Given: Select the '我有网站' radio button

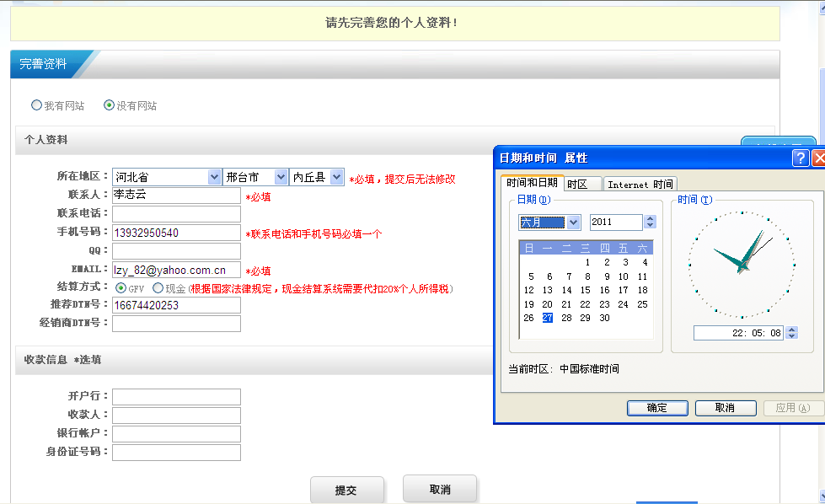Looking at the screenshot, I should tap(36, 105).
